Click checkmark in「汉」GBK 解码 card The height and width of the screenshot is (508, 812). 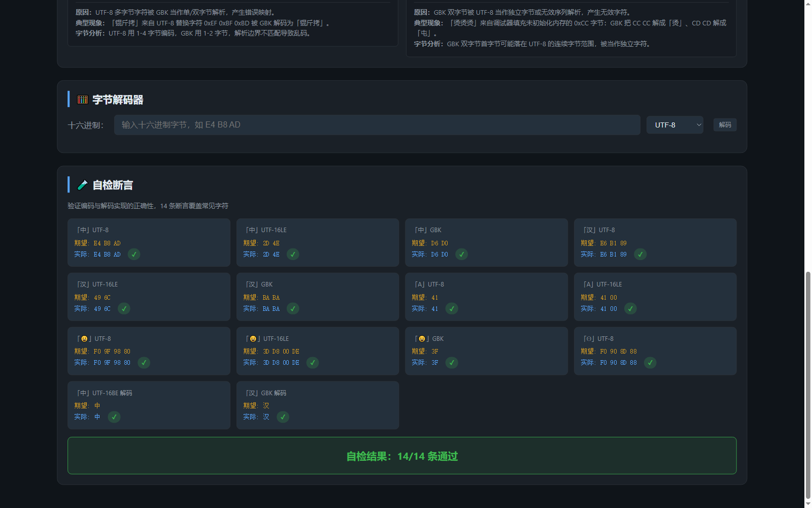click(283, 417)
